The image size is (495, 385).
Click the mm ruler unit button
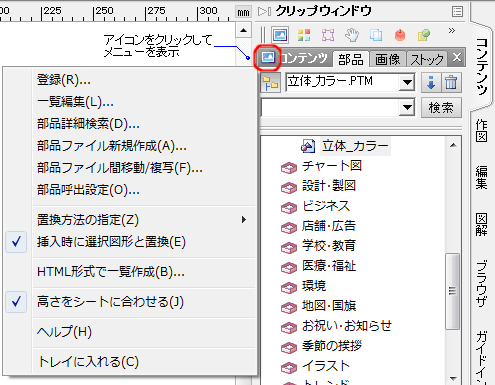(x=243, y=13)
